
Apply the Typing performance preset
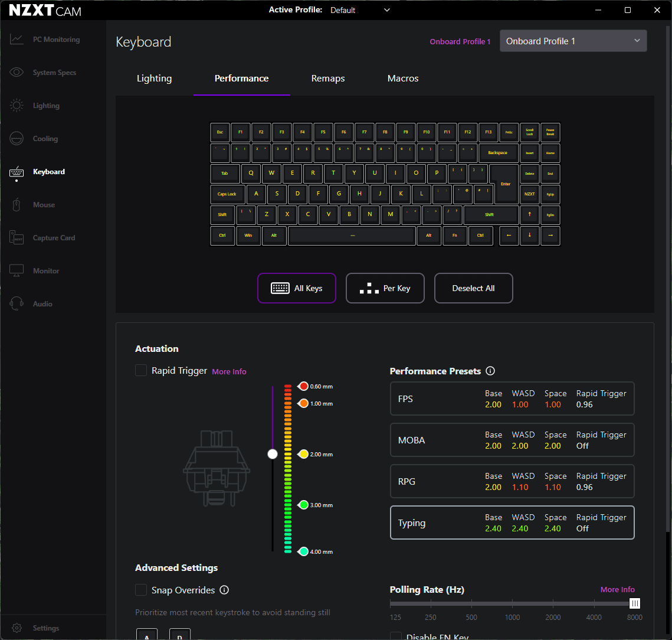512,523
